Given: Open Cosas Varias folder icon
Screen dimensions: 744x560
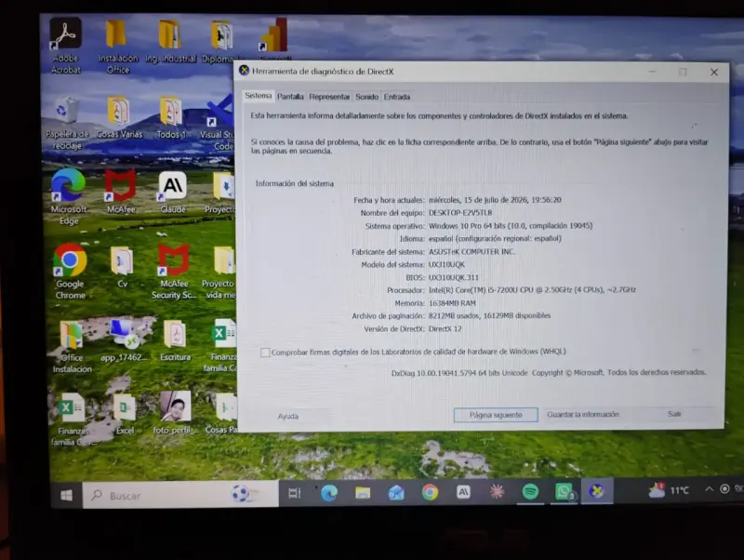Looking at the screenshot, I should point(119,117).
